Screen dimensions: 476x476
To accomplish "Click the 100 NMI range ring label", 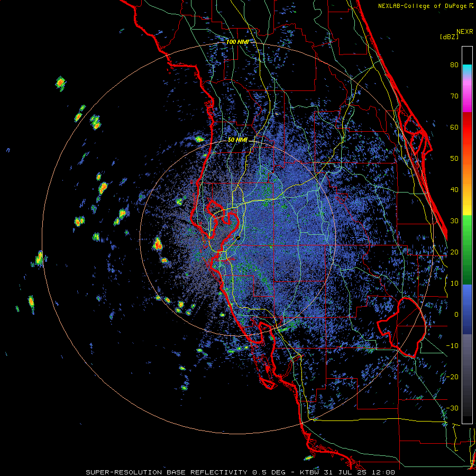I will pos(237,42).
